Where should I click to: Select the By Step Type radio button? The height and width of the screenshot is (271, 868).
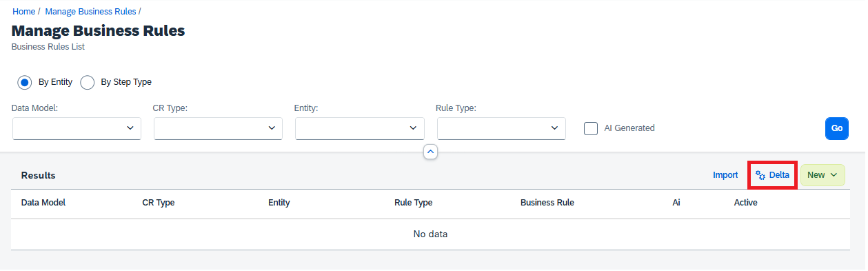pos(88,82)
